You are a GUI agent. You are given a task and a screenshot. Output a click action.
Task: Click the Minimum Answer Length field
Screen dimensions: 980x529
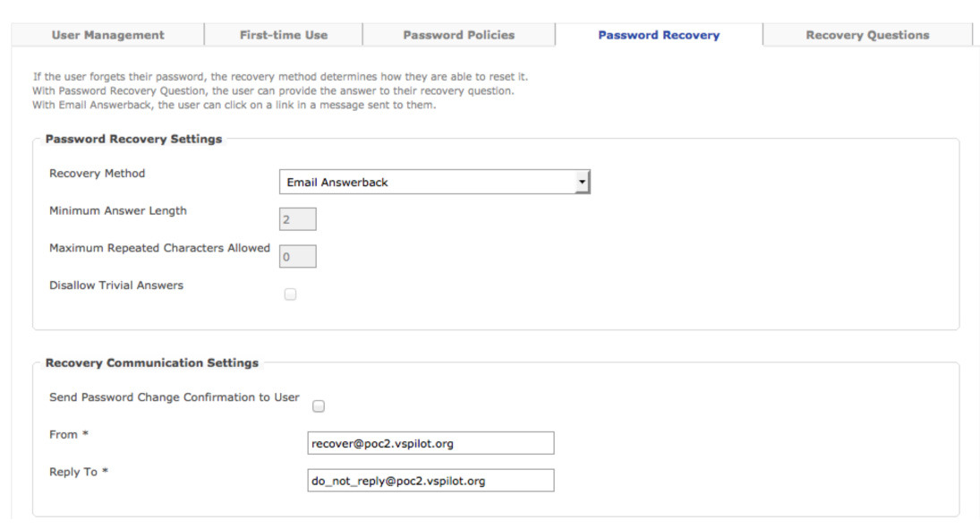tap(297, 219)
